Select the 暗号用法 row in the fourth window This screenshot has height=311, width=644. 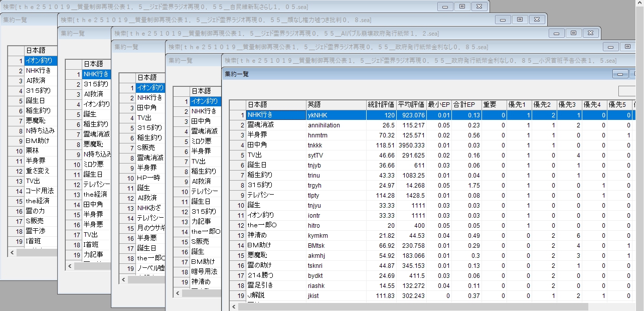click(x=204, y=271)
